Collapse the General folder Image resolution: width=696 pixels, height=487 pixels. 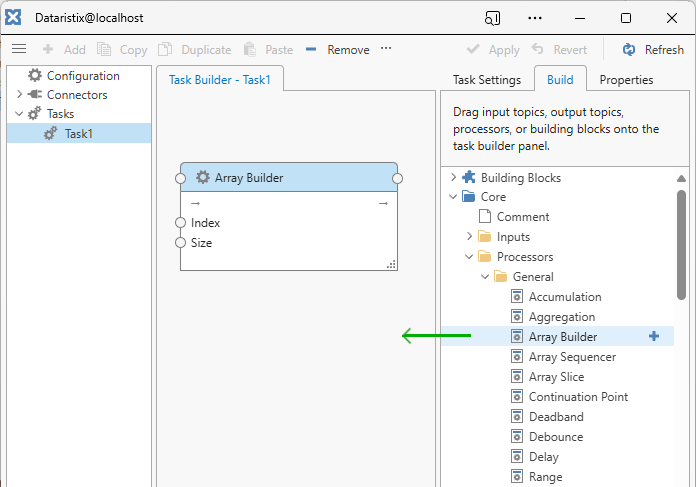(485, 276)
